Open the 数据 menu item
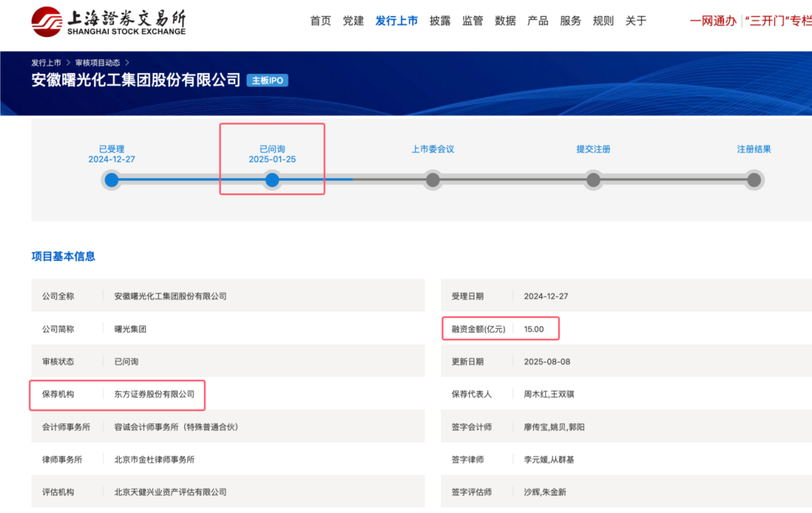 tap(505, 21)
